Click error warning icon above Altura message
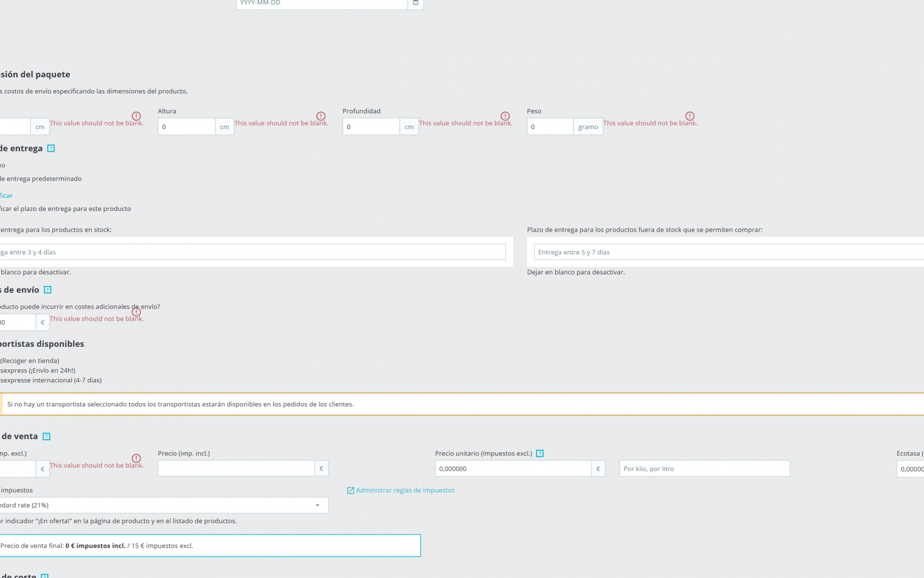The image size is (924, 578). point(321,116)
